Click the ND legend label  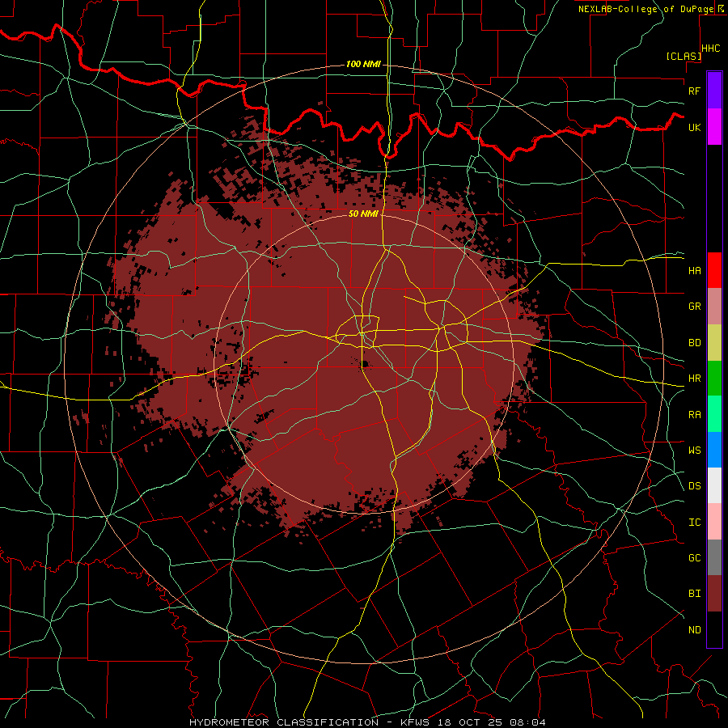click(x=694, y=630)
